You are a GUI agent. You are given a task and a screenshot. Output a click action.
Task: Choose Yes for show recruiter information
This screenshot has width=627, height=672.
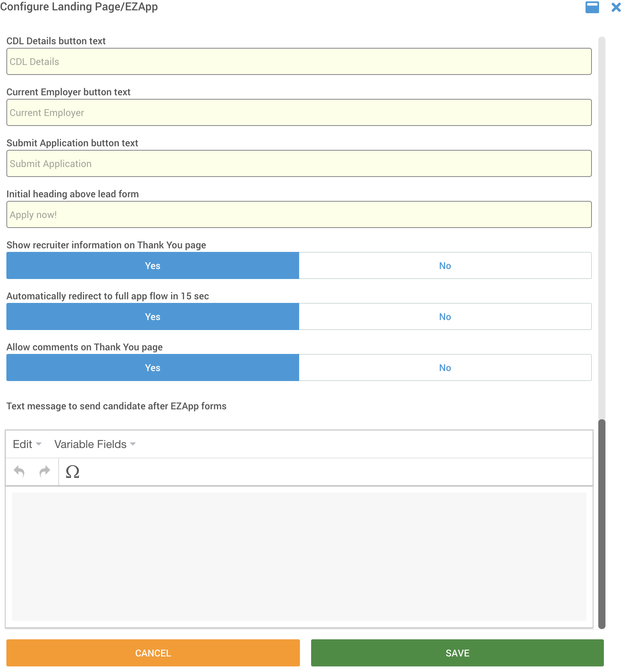(x=153, y=265)
